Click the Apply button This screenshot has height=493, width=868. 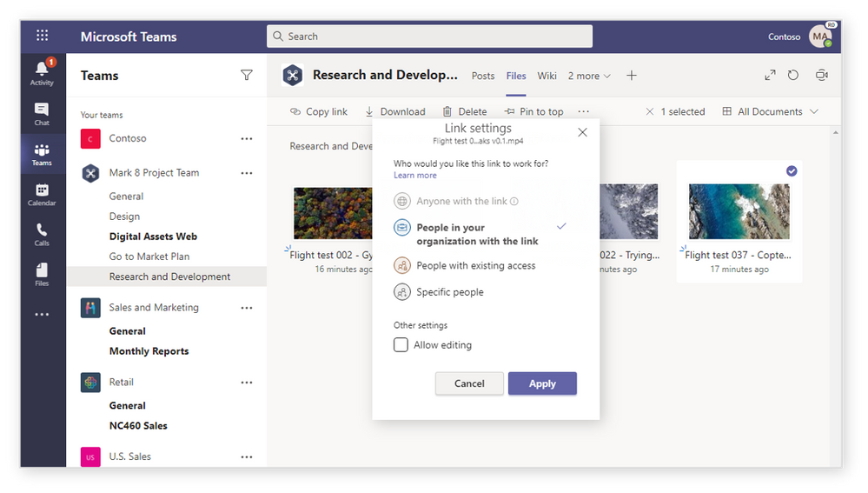click(x=542, y=383)
